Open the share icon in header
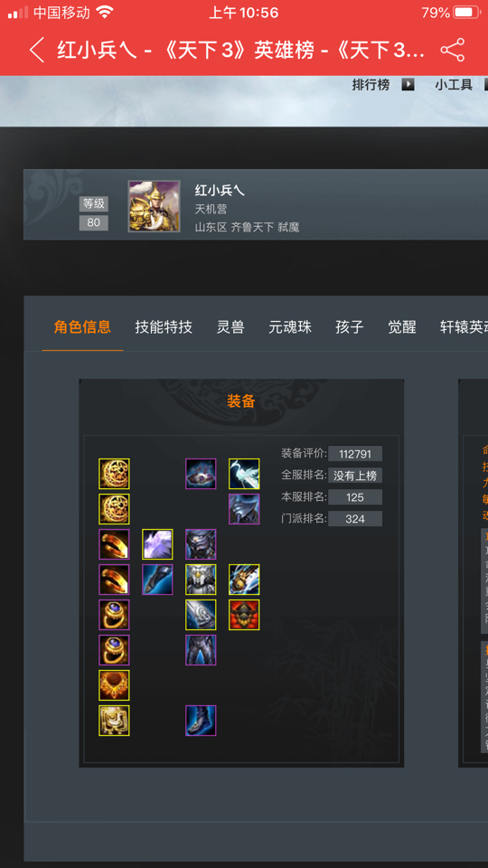This screenshot has width=488, height=868. [452, 51]
